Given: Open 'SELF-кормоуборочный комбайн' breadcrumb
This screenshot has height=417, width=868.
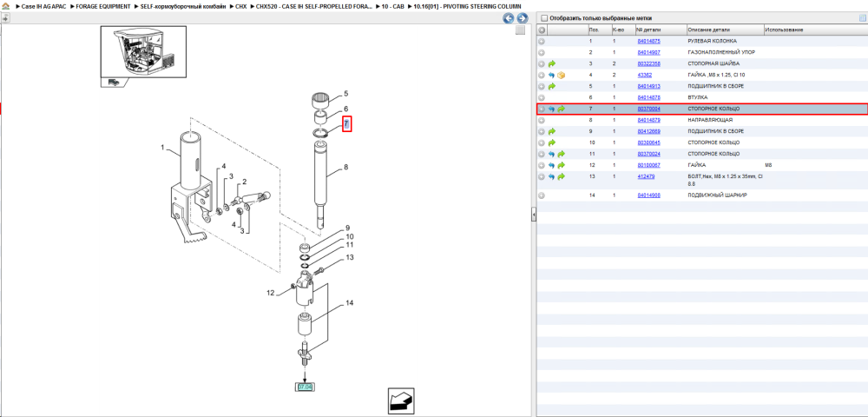Looking at the screenshot, I should (x=182, y=6).
